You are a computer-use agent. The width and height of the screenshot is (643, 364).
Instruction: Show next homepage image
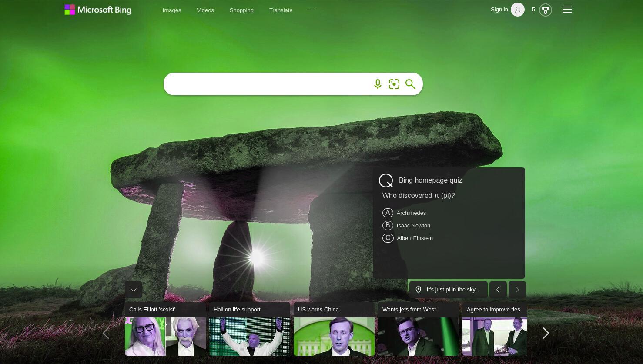pos(517,290)
